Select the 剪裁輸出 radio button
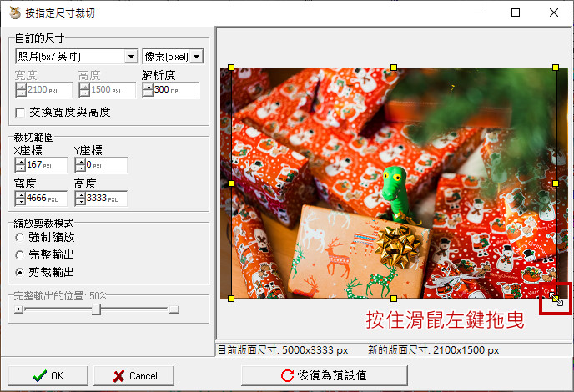Image resolution: width=574 pixels, height=392 pixels. point(19,272)
